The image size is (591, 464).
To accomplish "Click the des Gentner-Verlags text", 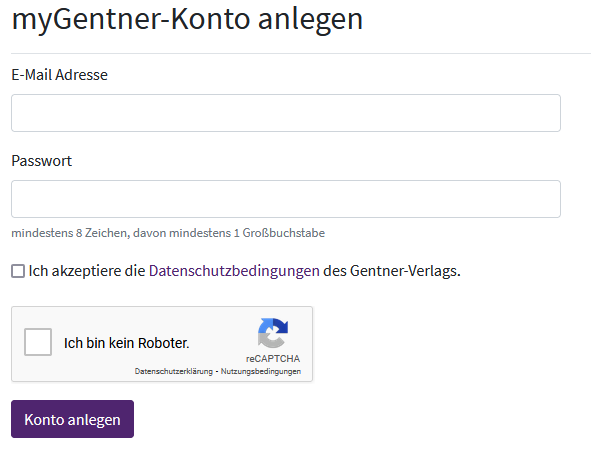I will [392, 271].
